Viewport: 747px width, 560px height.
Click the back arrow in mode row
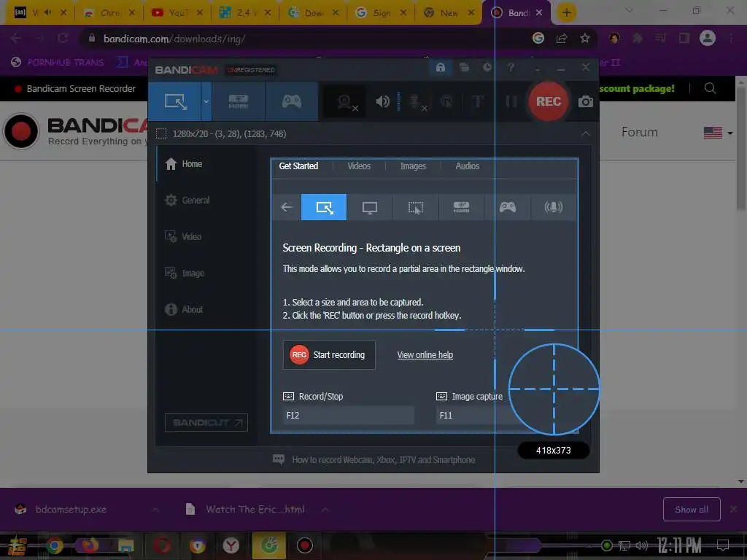286,207
